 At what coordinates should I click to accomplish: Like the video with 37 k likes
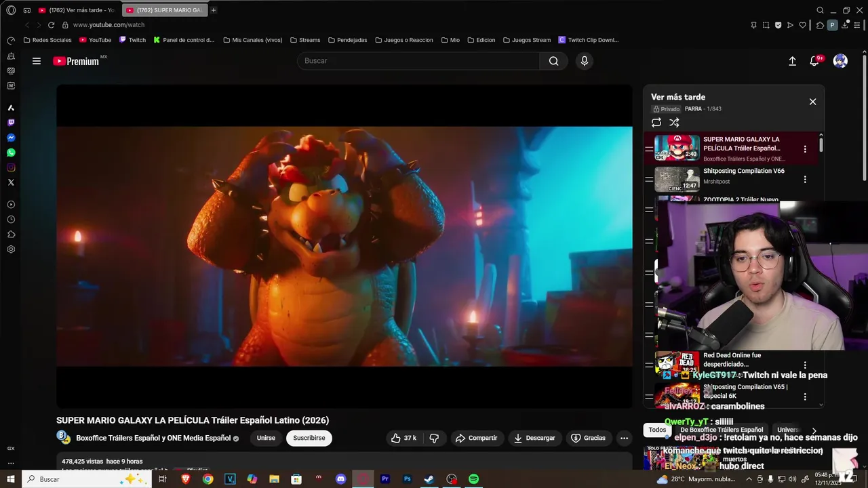(403, 438)
